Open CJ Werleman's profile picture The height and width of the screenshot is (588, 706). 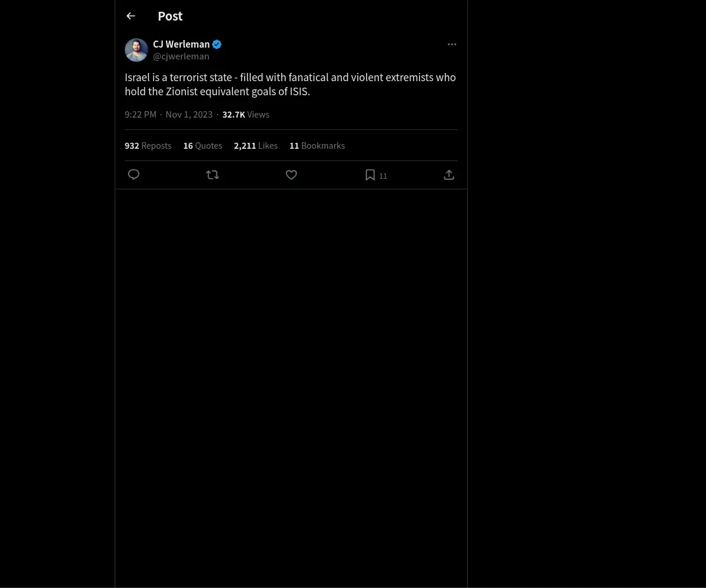(x=136, y=50)
